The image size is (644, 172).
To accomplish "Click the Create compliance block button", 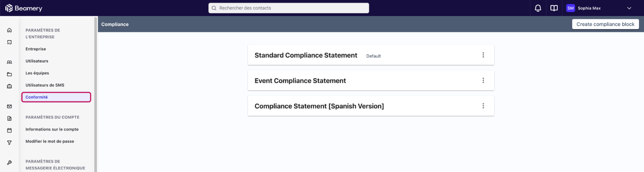I will click(605, 24).
